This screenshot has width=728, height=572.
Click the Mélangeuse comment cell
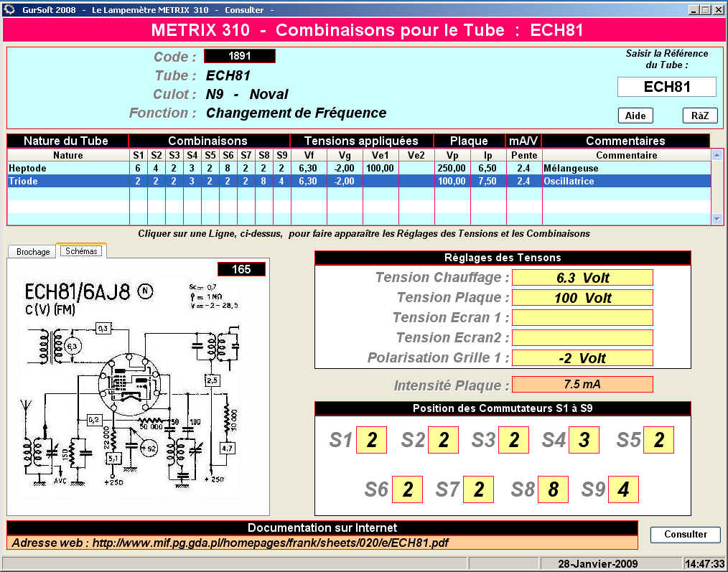(626, 168)
